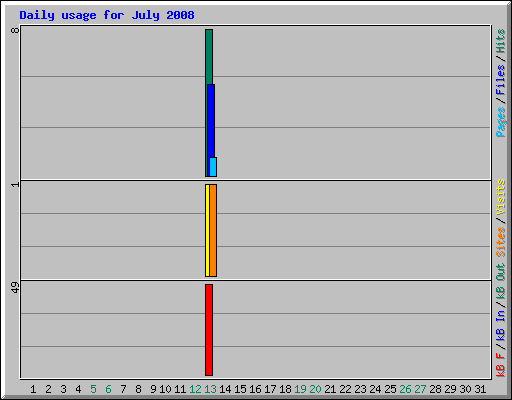Click the 'Sites' legend label
The width and height of the screenshot is (512, 400).
[500, 242]
